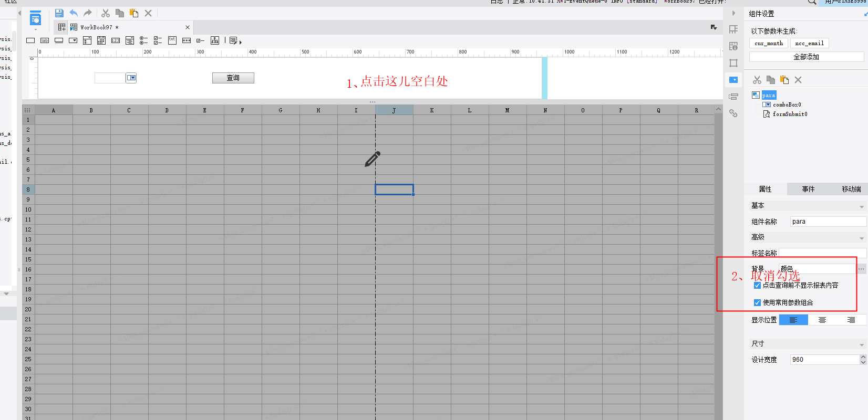Screen dimensions: 868x420
Task: Select the date picker widget icon
Action: pos(101,40)
